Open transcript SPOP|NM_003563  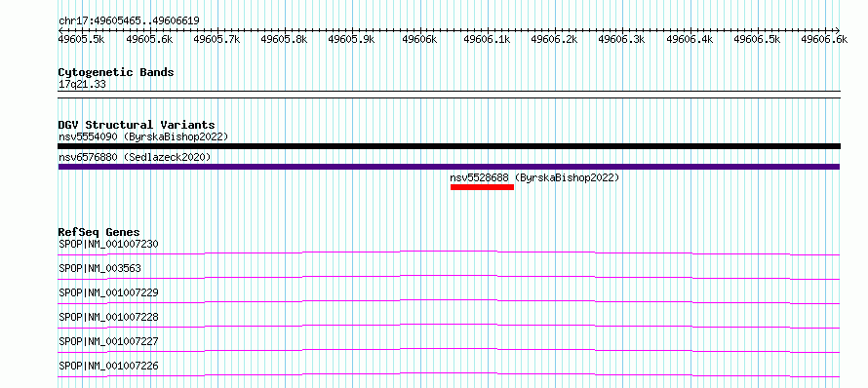click(x=99, y=268)
